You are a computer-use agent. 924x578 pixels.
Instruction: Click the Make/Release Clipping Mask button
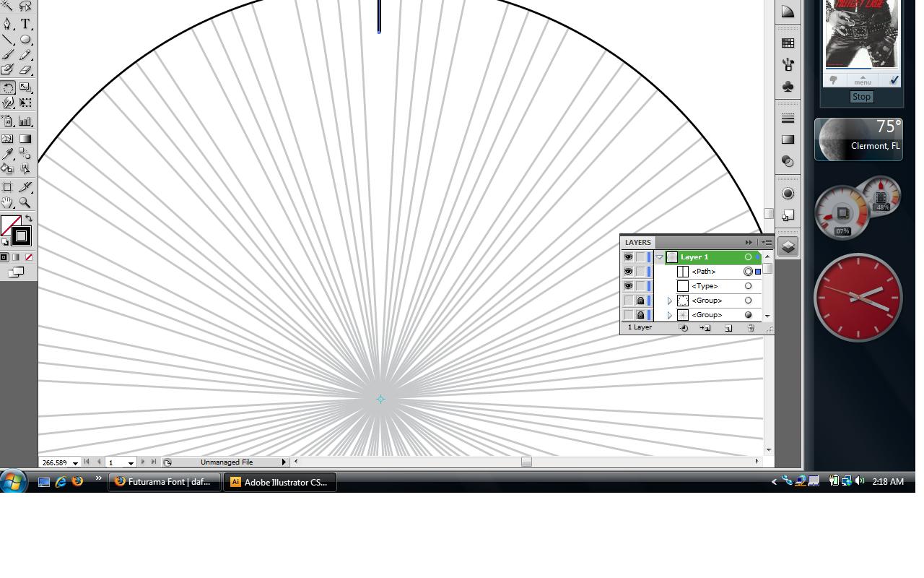pos(684,328)
